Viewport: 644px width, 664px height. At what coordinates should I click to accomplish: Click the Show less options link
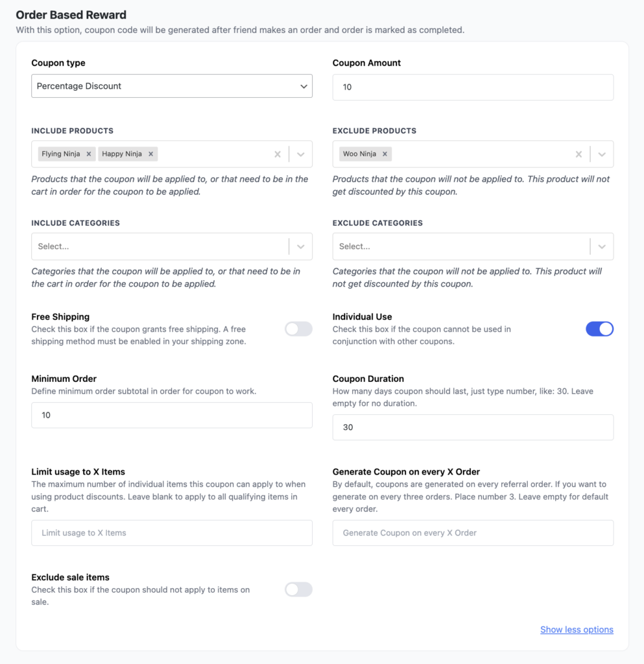tap(577, 629)
